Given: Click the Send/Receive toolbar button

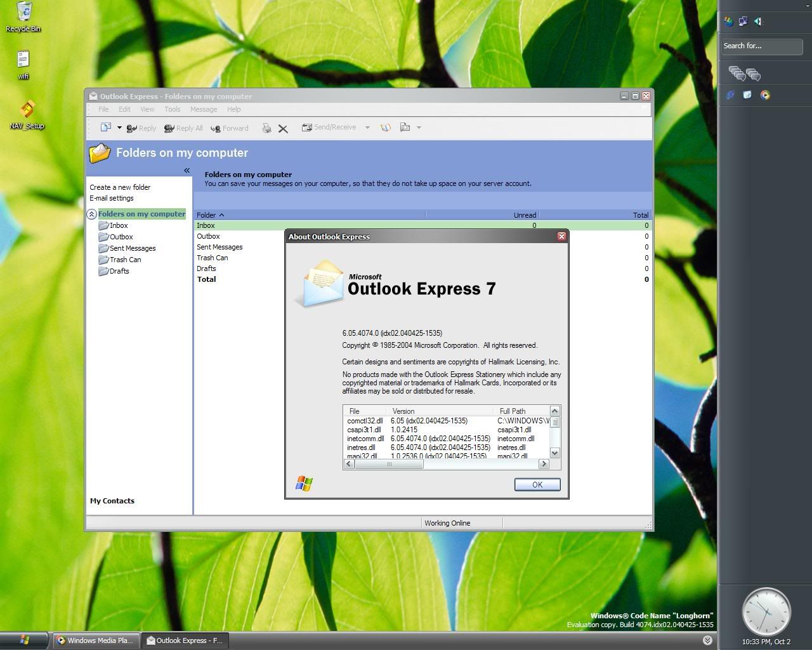Looking at the screenshot, I should 329,128.
